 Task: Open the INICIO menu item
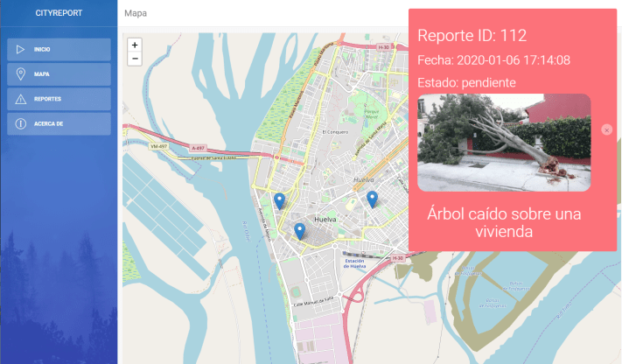tap(59, 50)
